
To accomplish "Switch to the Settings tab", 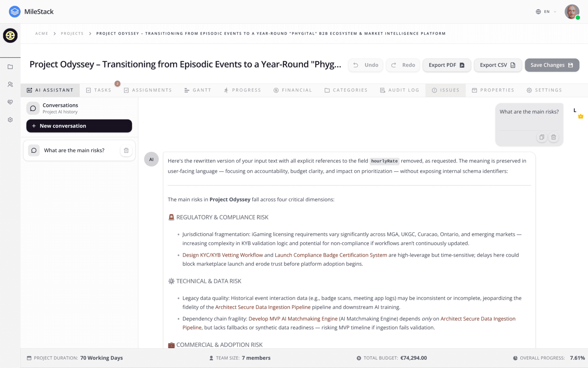I will pyautogui.click(x=544, y=90).
